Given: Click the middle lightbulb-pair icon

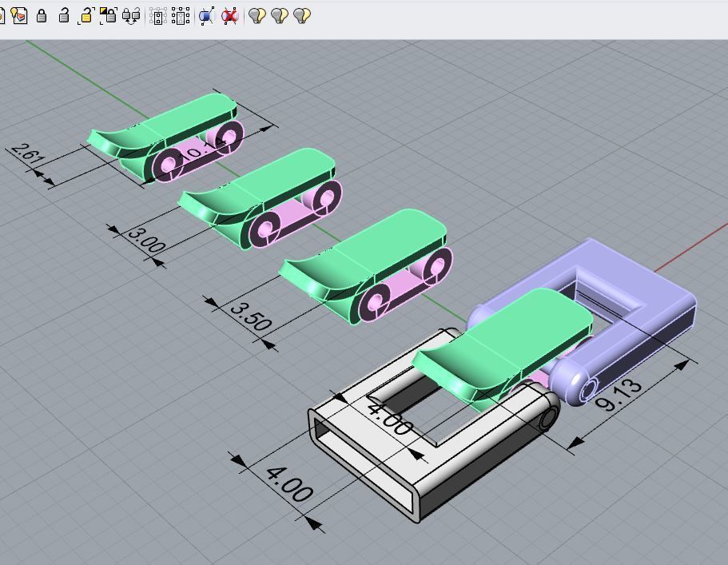Looking at the screenshot, I should click(x=280, y=16).
